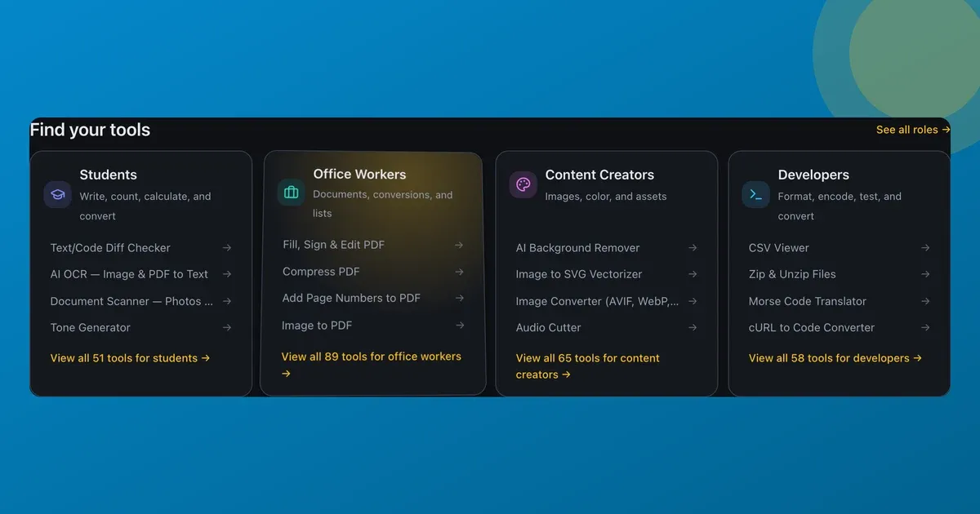Click arrow next to AI OCR row
This screenshot has width=980, height=514.
(x=227, y=274)
